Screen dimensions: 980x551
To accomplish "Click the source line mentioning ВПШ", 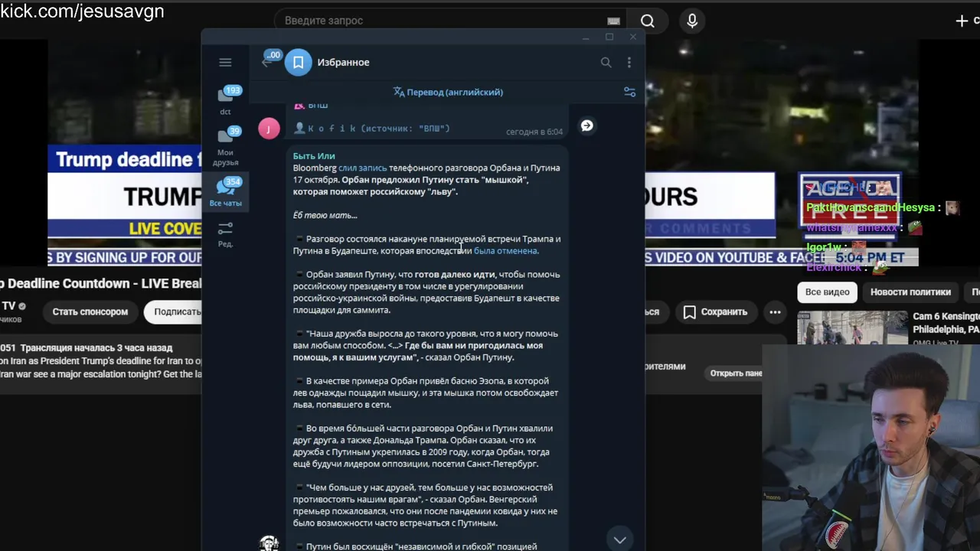I will (x=372, y=129).
